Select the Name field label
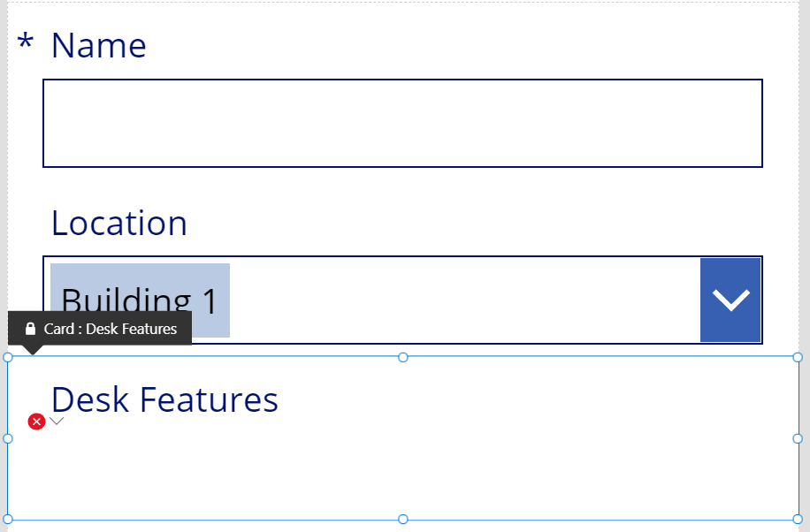 tap(99, 45)
